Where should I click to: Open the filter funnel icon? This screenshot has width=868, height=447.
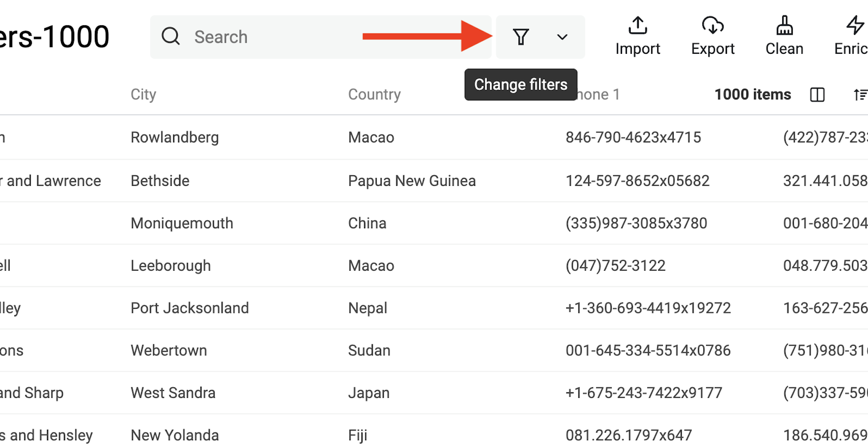521,37
